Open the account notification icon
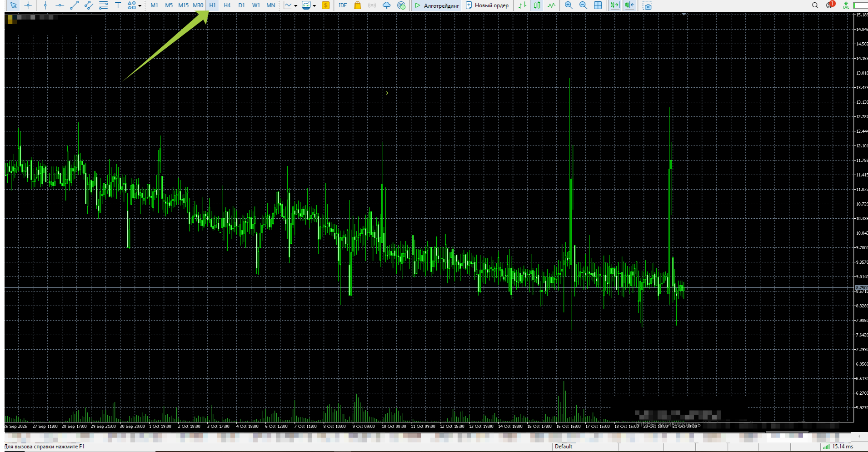 point(830,5)
